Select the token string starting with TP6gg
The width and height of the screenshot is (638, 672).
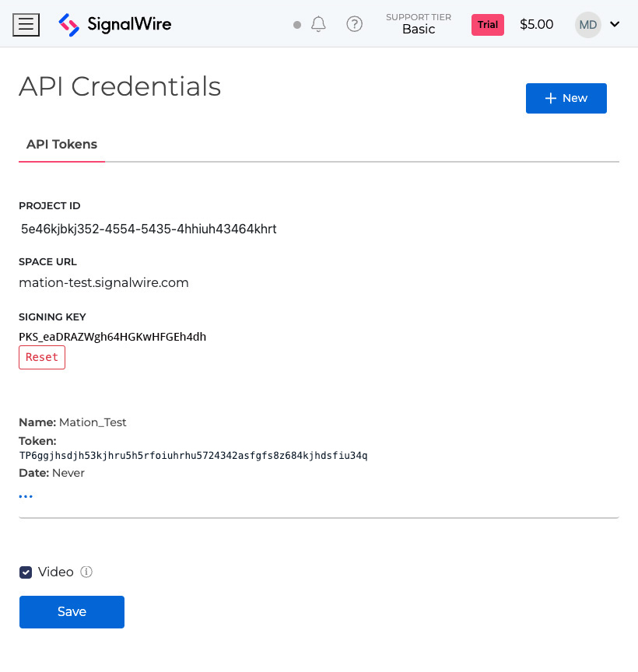[x=194, y=456]
